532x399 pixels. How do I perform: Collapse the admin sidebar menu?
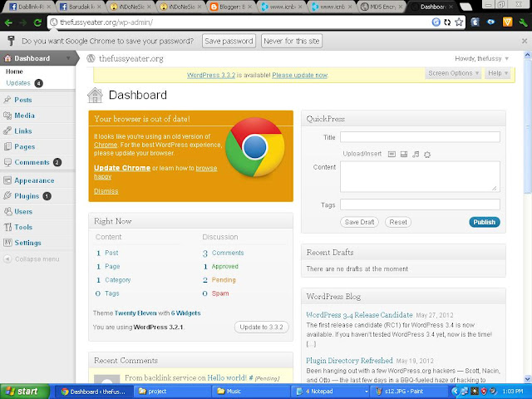click(32, 259)
